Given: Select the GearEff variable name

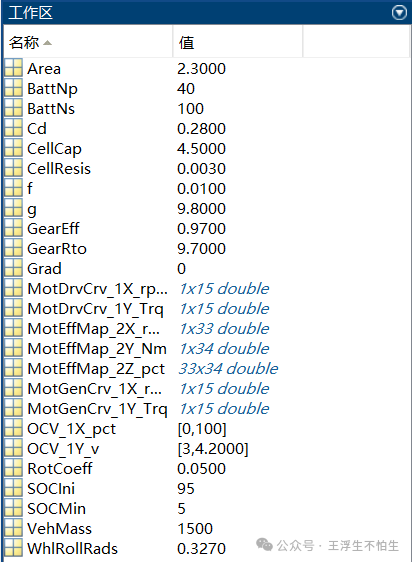Looking at the screenshot, I should click(53, 229).
